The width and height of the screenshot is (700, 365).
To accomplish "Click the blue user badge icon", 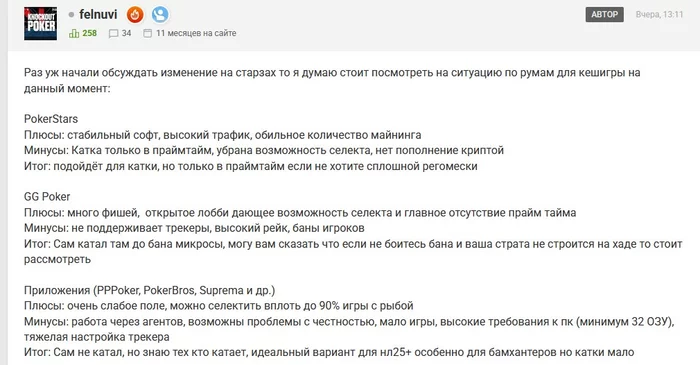I will coord(160,15).
